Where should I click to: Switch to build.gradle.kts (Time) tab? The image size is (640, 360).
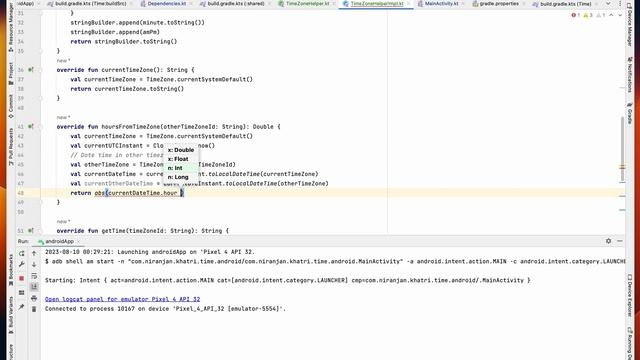(x=565, y=4)
